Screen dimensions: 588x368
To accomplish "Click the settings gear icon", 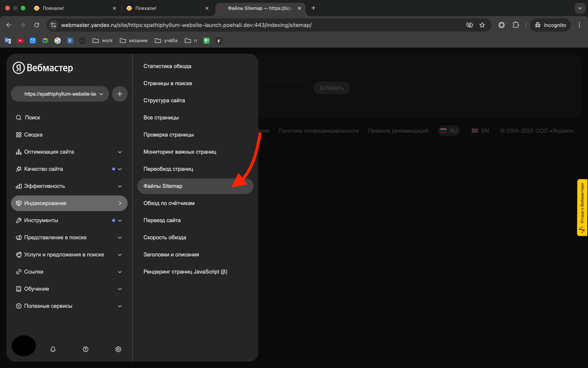I will (x=118, y=349).
